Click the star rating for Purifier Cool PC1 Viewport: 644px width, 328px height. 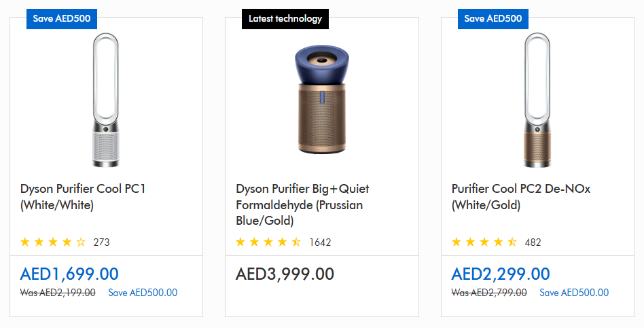(54, 242)
